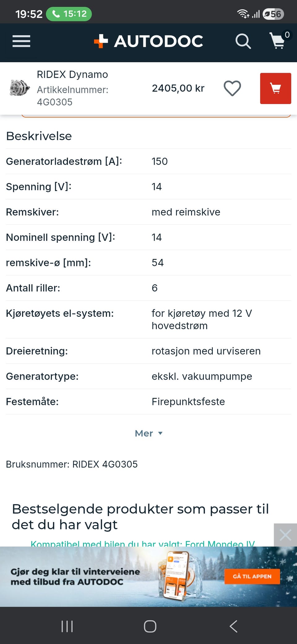Click the dropdown arrow beside Mer
Screen dimensions: 297x644
[160, 433]
